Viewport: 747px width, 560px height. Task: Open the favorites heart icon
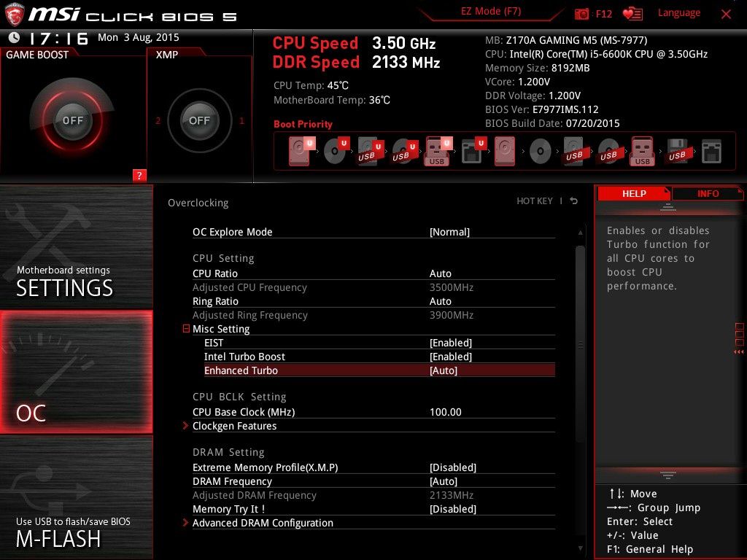click(x=632, y=14)
